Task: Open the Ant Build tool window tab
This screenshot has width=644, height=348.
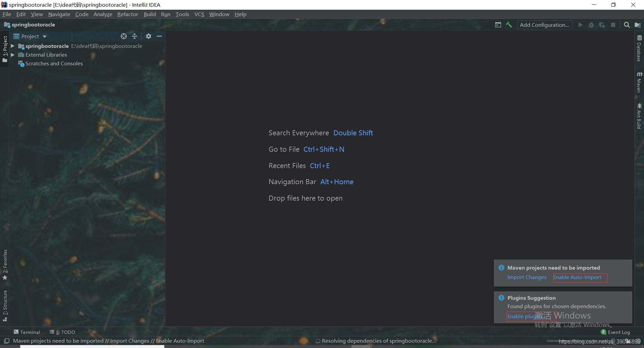Action: (639, 116)
